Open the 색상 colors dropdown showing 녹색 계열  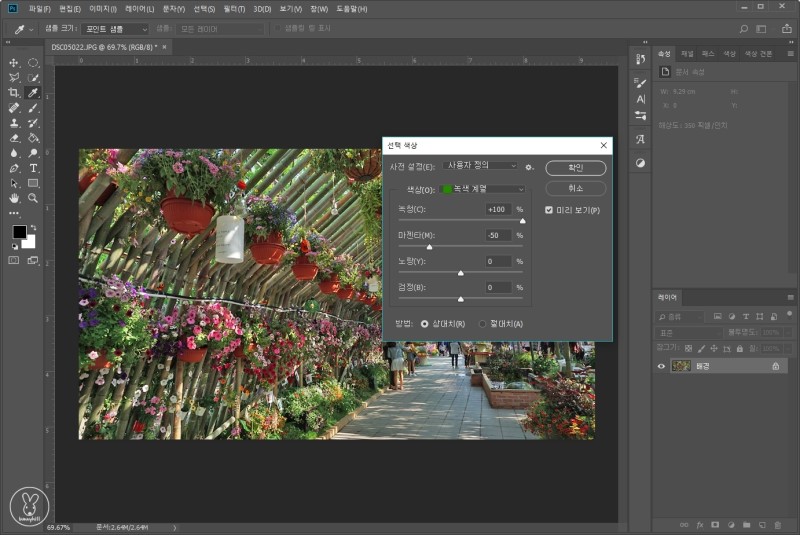click(483, 189)
